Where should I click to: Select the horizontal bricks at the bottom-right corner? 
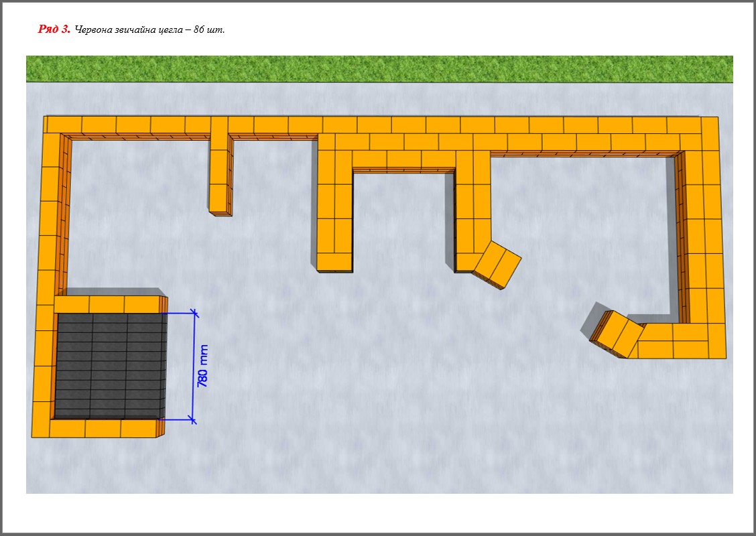coord(681,340)
